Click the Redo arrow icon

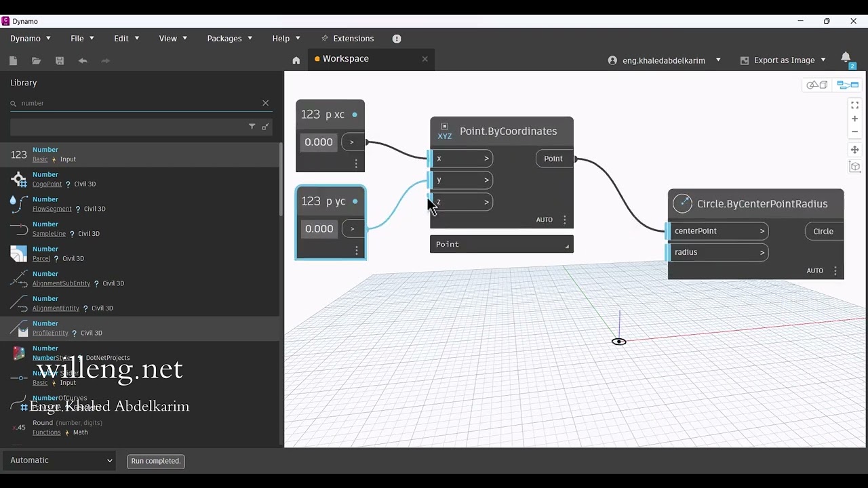106,60
